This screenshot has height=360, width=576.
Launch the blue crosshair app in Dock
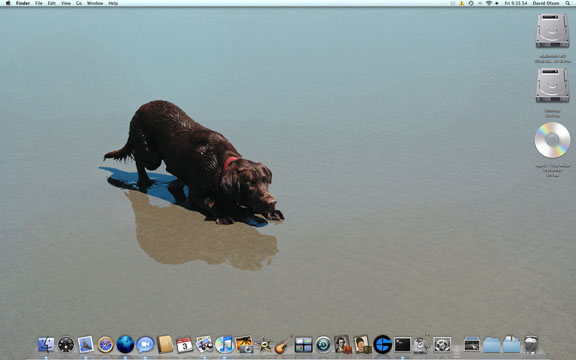click(x=382, y=345)
